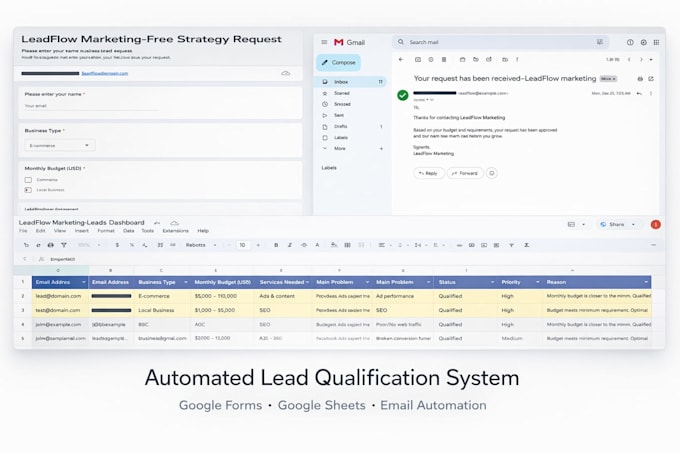Print the email using the printer icon
Viewport: 680px width, 453px height.
tap(640, 79)
